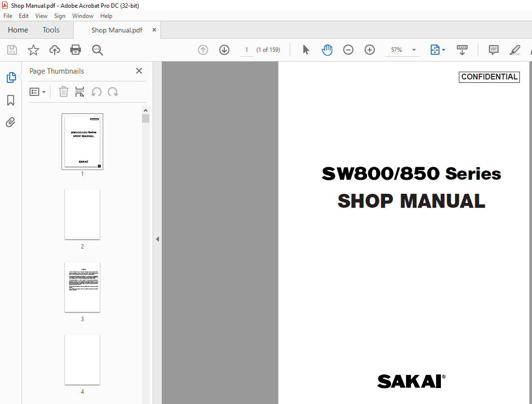Open the Sign menu

[60, 16]
